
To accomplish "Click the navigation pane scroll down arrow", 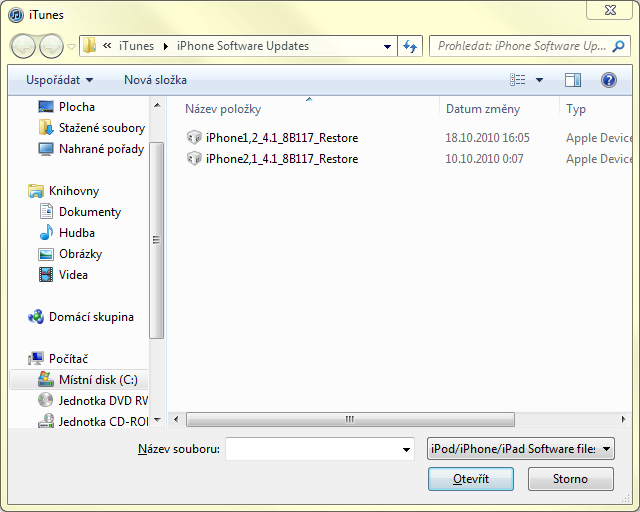I will [x=157, y=420].
